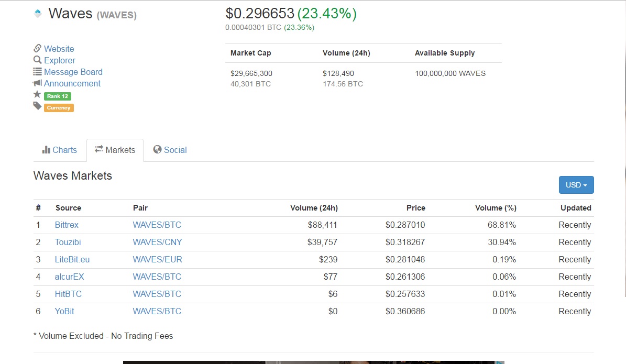Click the $0.296653 price value
This screenshot has width=626, height=364.
260,14
